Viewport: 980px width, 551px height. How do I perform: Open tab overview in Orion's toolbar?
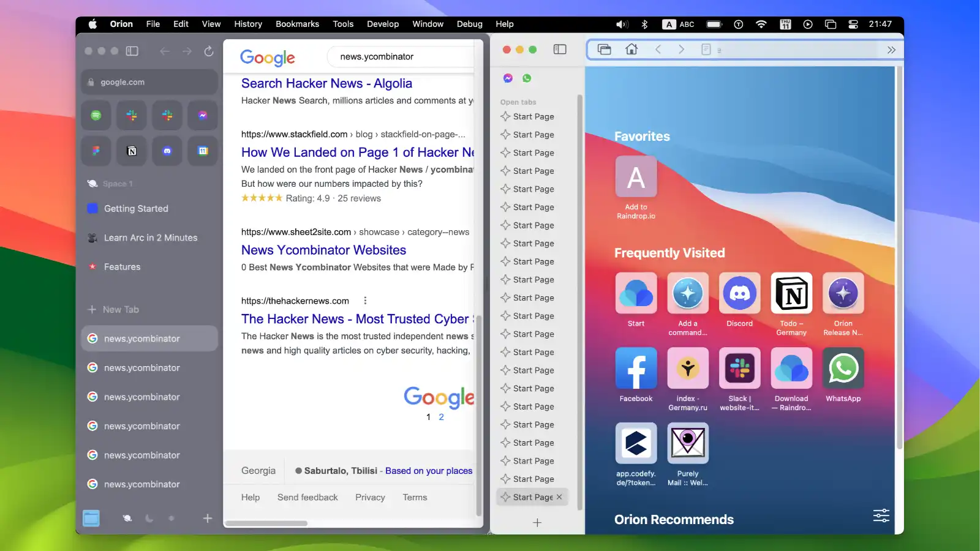604,50
